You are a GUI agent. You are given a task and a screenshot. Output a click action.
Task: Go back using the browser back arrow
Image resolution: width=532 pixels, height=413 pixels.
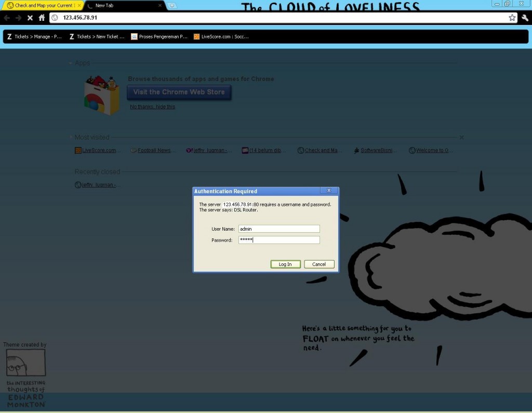point(7,18)
